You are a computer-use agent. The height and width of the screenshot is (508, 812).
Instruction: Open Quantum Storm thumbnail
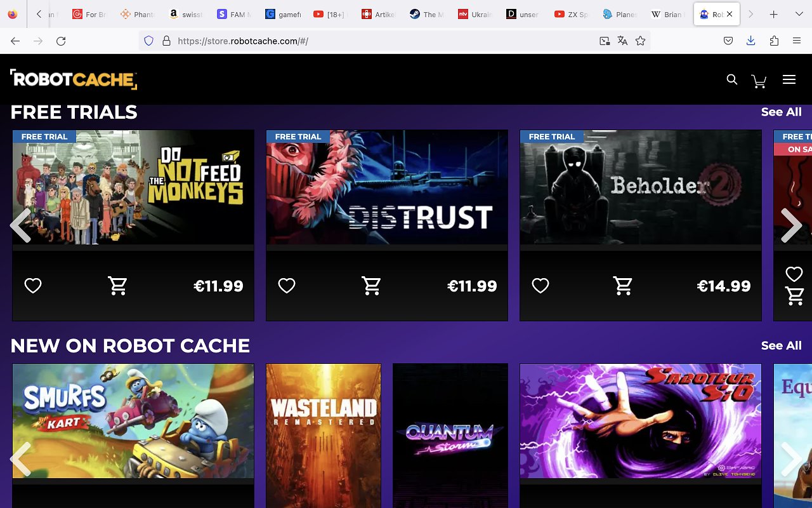click(x=450, y=436)
